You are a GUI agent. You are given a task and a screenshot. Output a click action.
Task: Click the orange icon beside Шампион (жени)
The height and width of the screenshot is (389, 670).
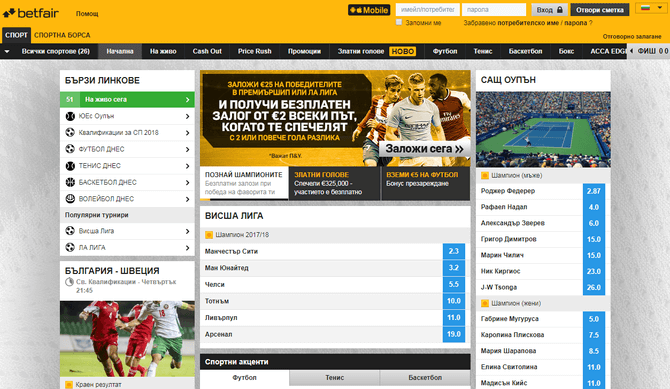pos(485,303)
